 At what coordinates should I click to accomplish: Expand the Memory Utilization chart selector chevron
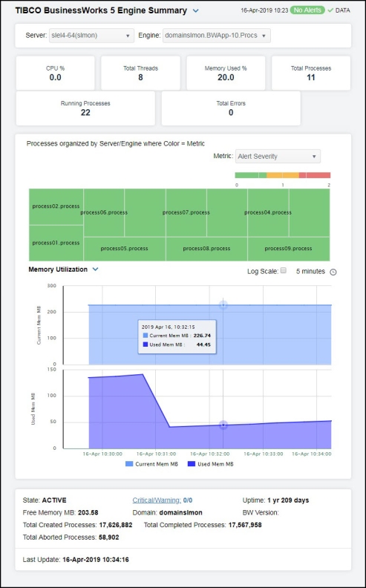[x=95, y=269]
